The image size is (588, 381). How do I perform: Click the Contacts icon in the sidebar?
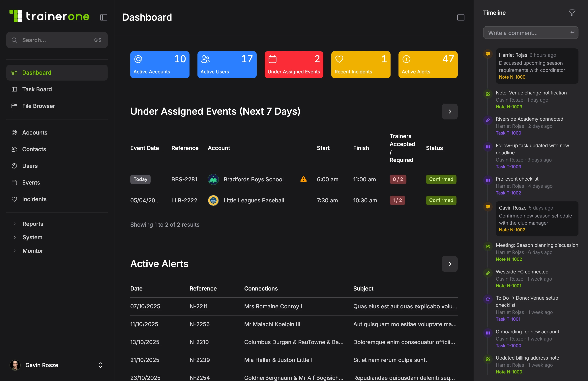[15, 149]
